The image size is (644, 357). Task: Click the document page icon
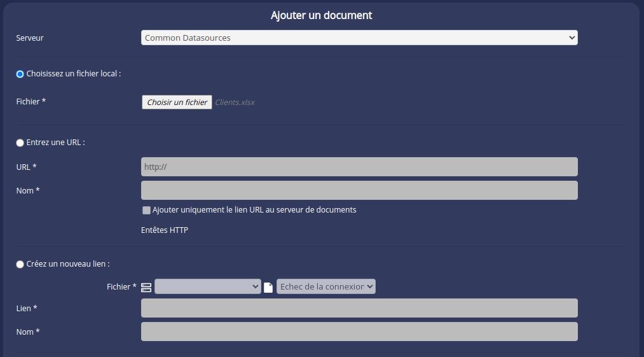(x=268, y=287)
